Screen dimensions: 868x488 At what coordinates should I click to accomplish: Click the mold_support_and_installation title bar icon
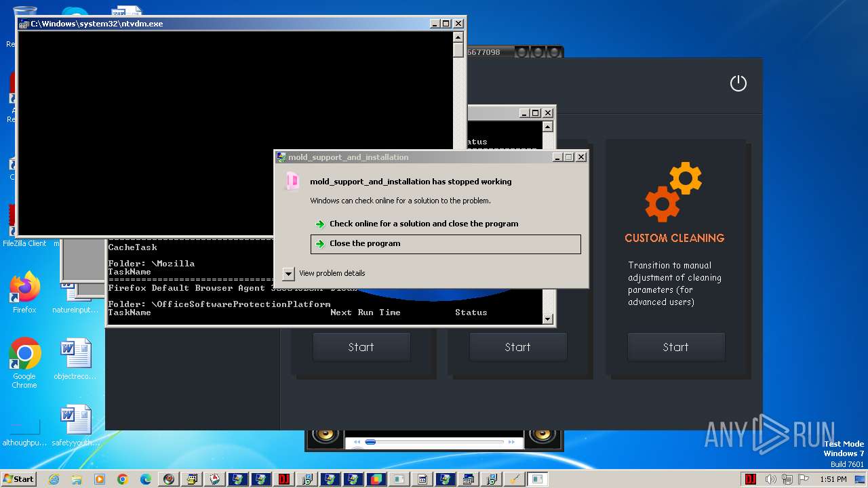pyautogui.click(x=281, y=157)
